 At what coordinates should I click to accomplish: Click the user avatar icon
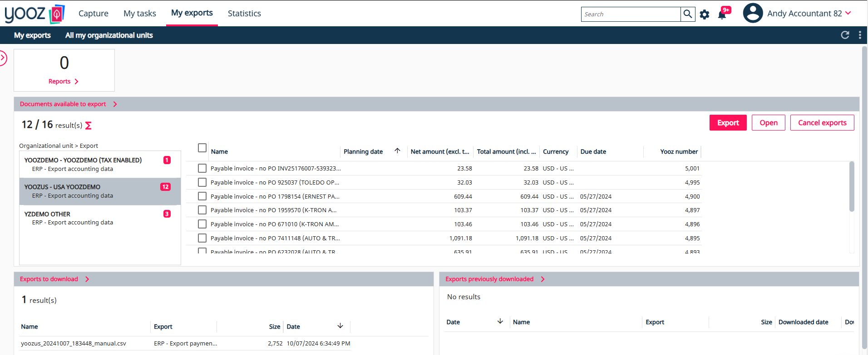click(753, 13)
